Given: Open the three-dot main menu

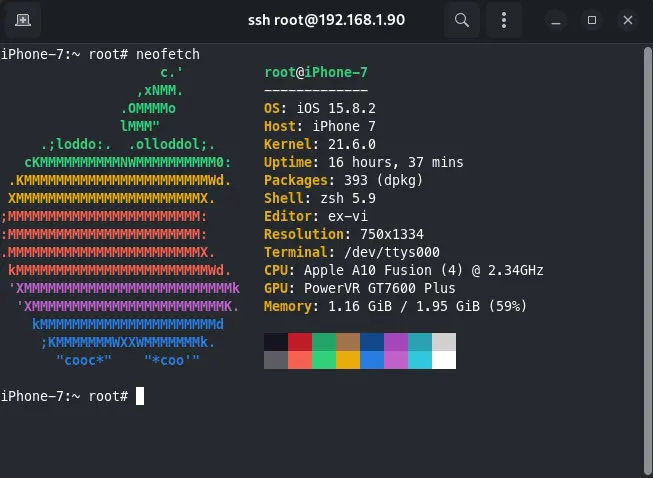Looking at the screenshot, I should (504, 20).
